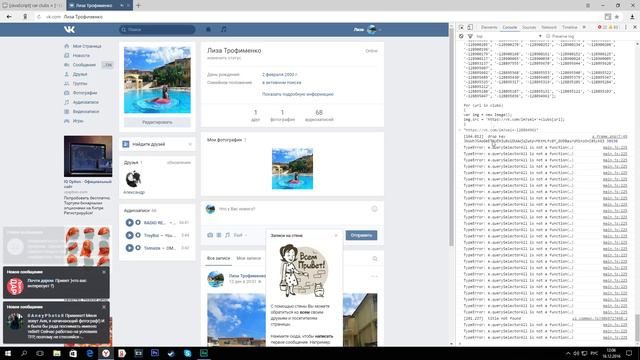Clear the console with the clear icon
Image resolution: width=640 pixels, height=360 pixels.
[461, 36]
